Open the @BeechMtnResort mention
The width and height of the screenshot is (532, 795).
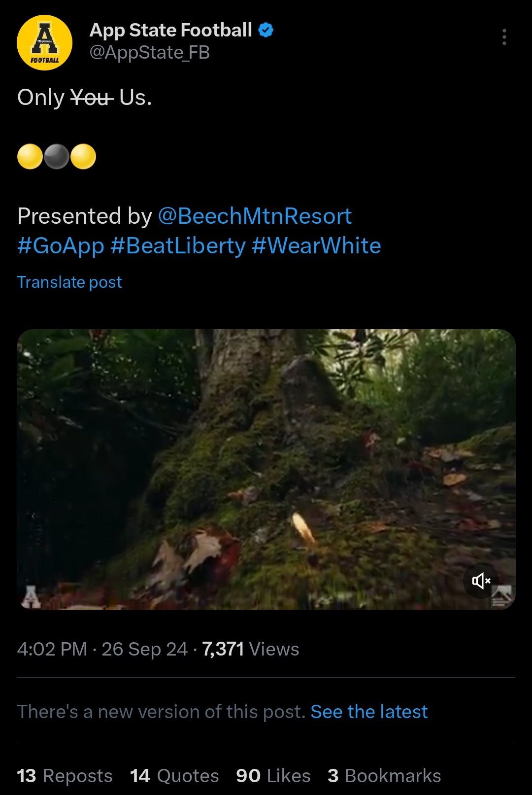click(x=255, y=216)
